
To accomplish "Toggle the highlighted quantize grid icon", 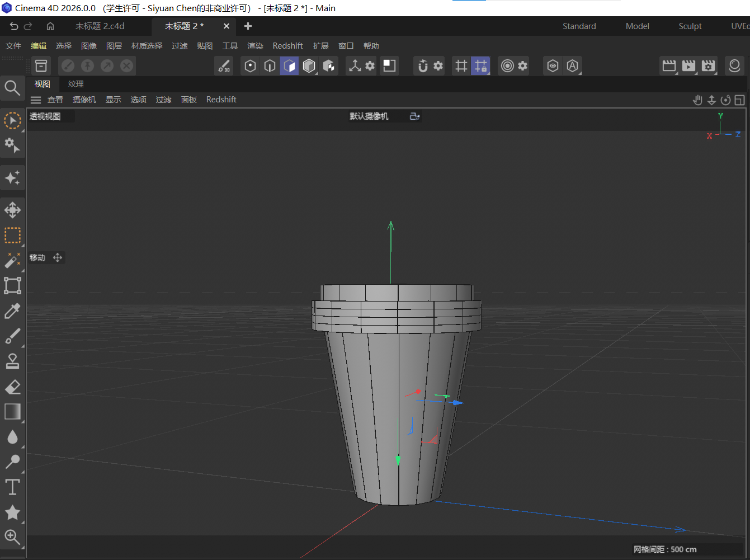I will pyautogui.click(x=481, y=65).
